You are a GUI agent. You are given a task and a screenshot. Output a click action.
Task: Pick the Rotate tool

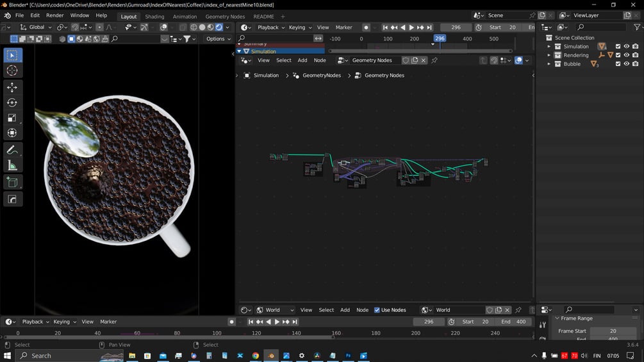[x=12, y=103]
